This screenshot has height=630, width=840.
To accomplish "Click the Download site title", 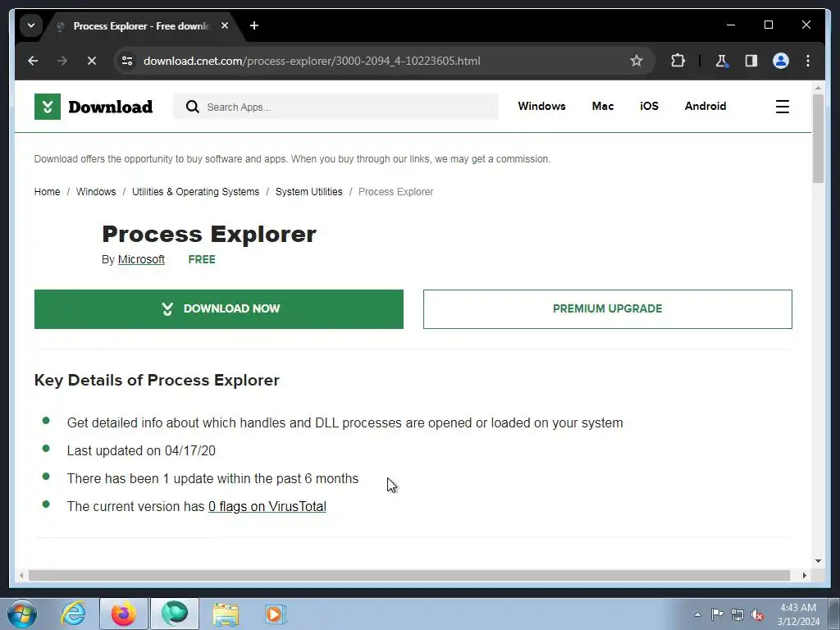I will click(x=111, y=107).
